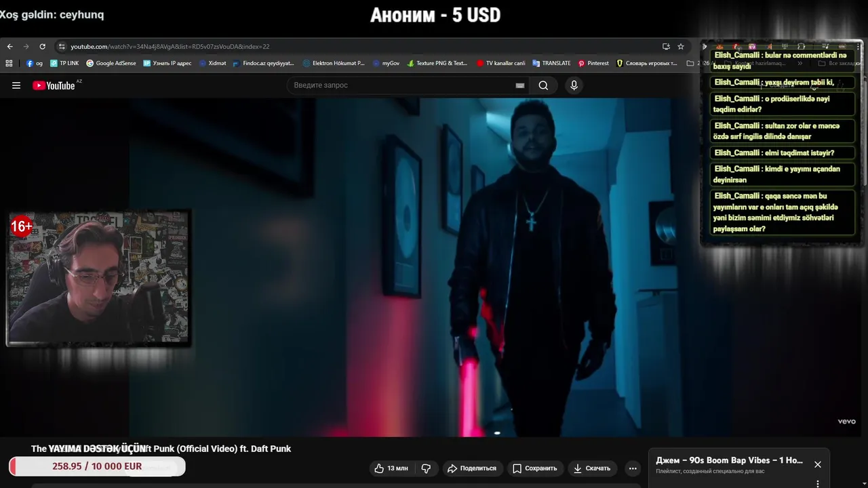Click chat message 'o prodüserlikdə nəyi'
The width and height of the screenshot is (868, 488).
point(783,104)
